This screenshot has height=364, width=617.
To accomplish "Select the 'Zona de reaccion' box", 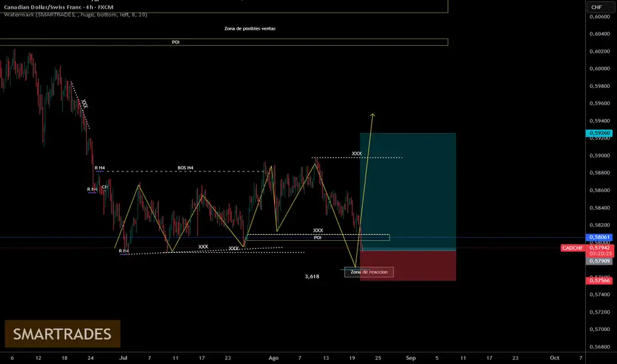I will click(369, 272).
